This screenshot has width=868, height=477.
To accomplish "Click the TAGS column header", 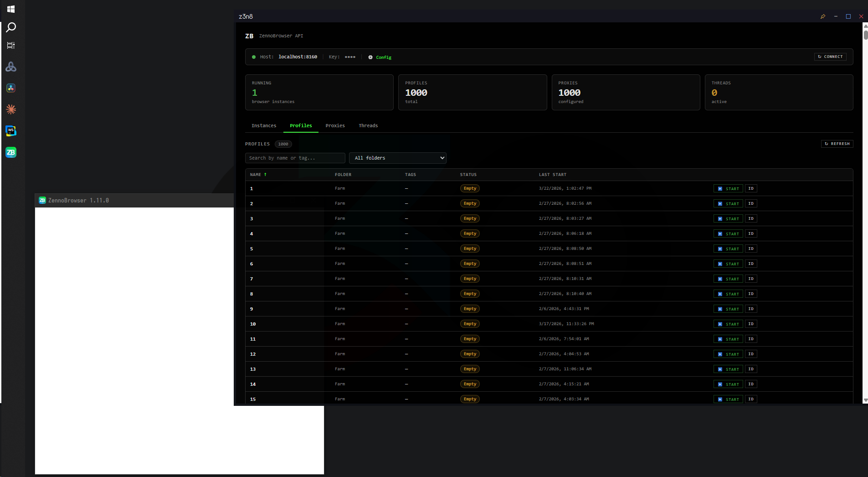I will pyautogui.click(x=411, y=175).
